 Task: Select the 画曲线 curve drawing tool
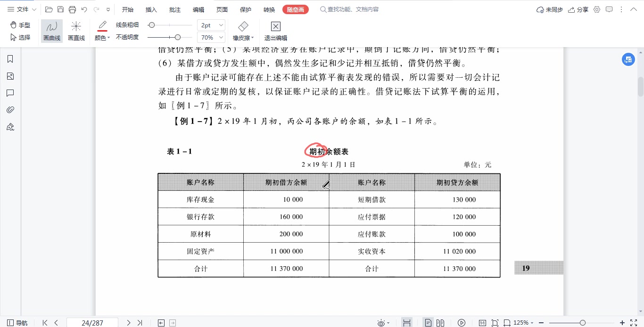51,31
